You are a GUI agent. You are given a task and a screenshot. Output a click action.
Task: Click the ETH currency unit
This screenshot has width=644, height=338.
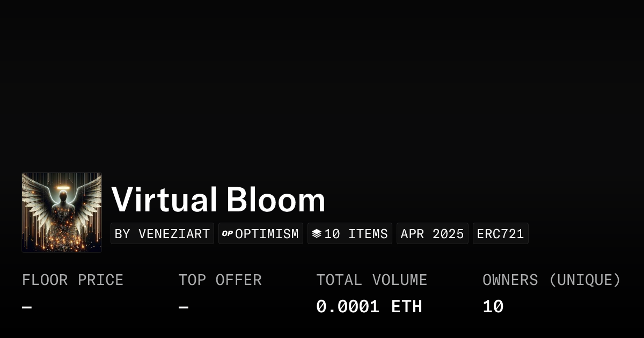pyautogui.click(x=407, y=307)
